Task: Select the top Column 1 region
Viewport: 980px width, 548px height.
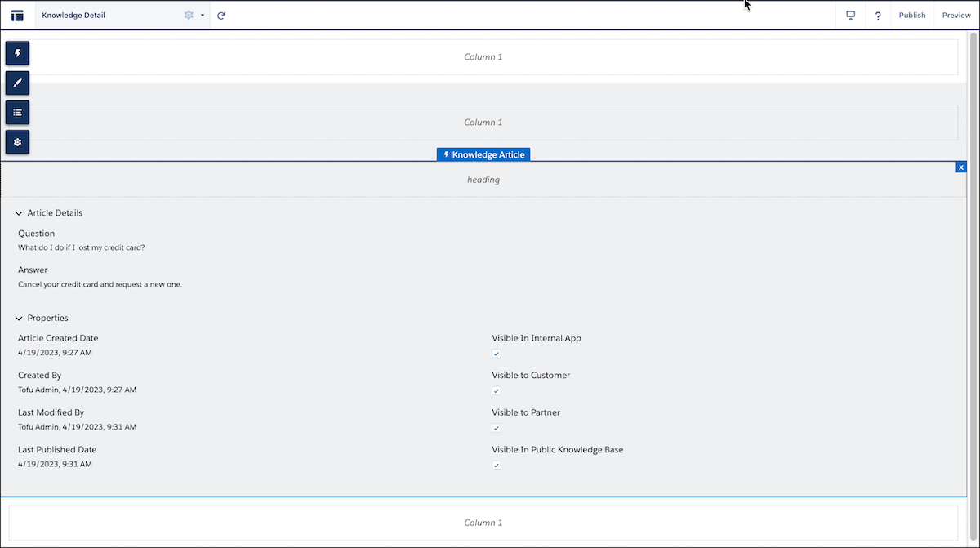Action: coord(483,57)
